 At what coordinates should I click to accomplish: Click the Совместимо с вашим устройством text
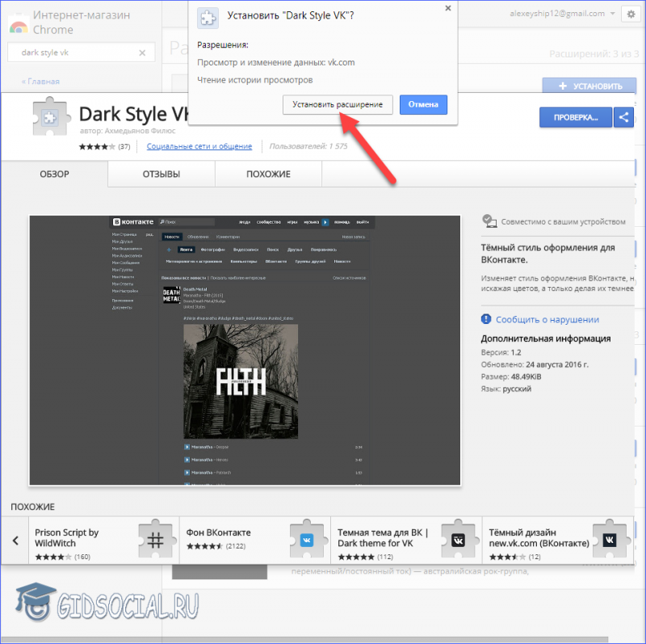563,222
